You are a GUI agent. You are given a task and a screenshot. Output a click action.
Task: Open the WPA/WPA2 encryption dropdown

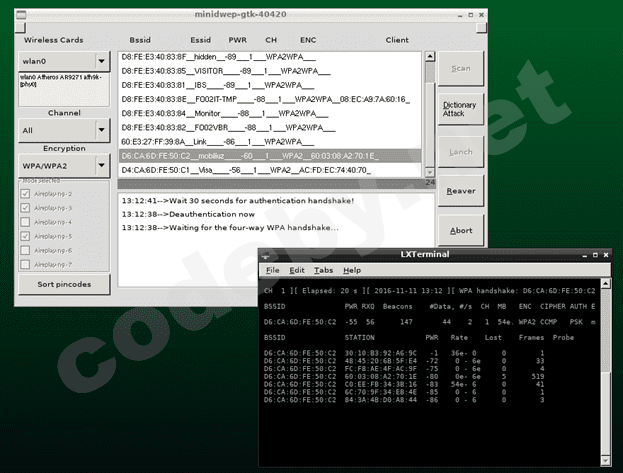[102, 165]
